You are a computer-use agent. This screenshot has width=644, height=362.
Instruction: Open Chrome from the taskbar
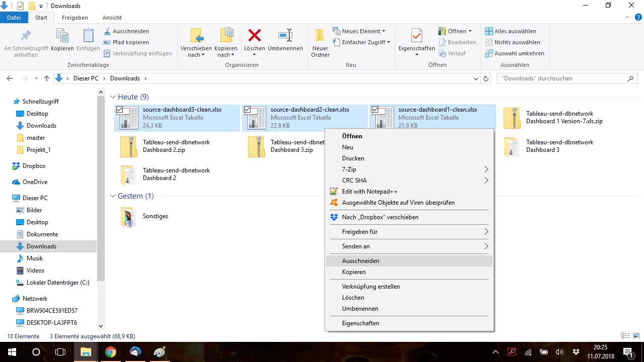[111, 352]
